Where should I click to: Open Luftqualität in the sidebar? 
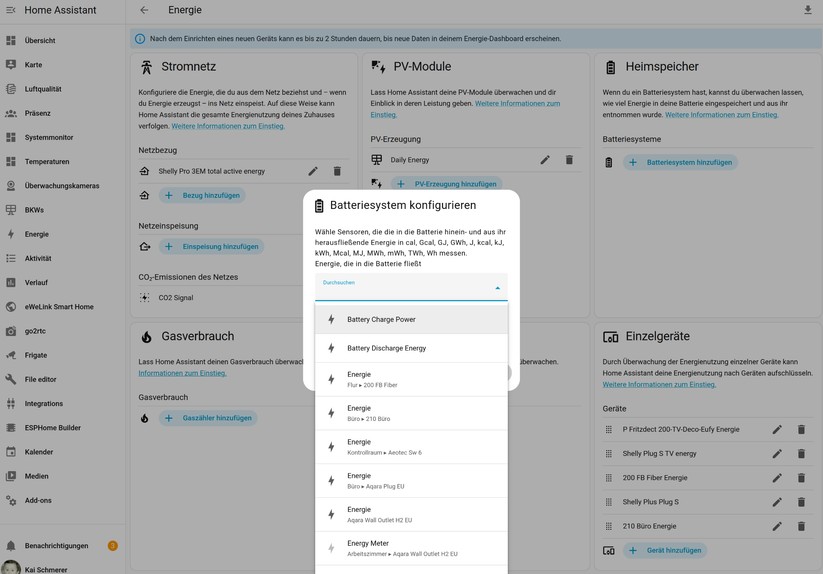(x=43, y=89)
